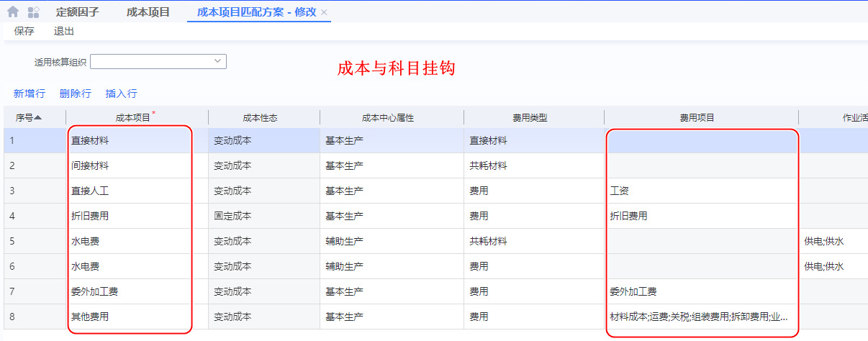Click 委外加工费 in 成本项目 column

94,291
